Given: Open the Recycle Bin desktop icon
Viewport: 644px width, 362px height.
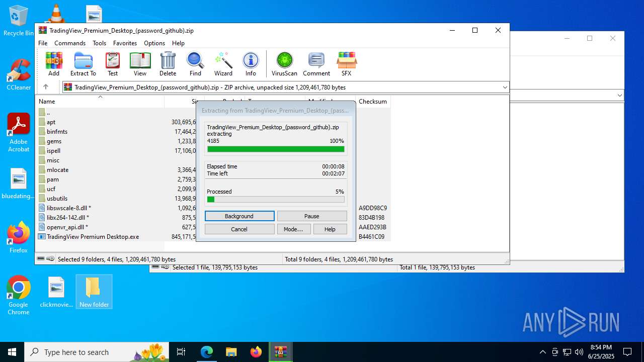Looking at the screenshot, I should tap(19, 21).
